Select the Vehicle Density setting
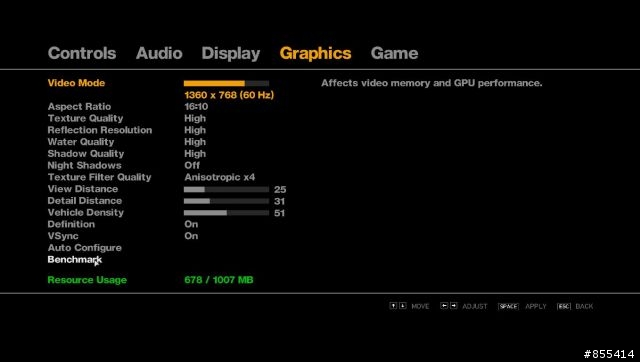 [86, 213]
